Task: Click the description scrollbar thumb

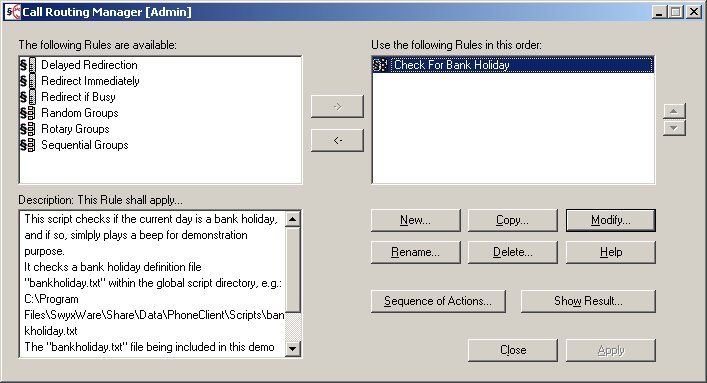Action: [x=293, y=269]
